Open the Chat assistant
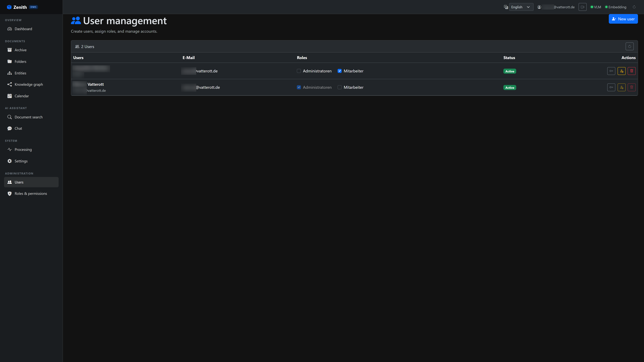 click(x=31, y=128)
